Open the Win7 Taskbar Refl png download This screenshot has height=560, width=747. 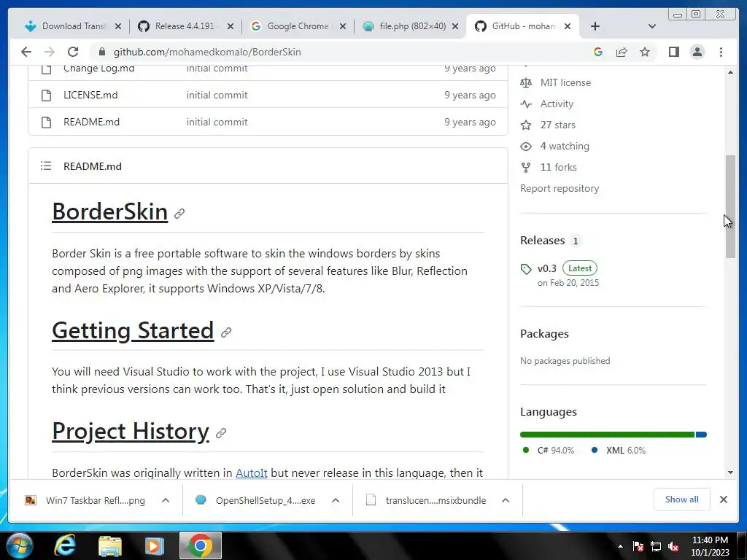point(86,500)
